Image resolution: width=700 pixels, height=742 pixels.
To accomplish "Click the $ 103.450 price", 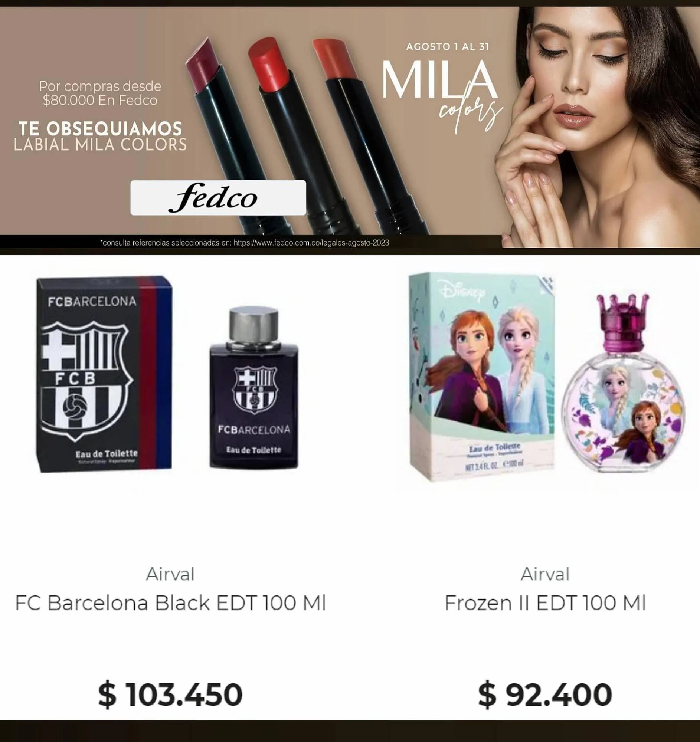I will (170, 695).
